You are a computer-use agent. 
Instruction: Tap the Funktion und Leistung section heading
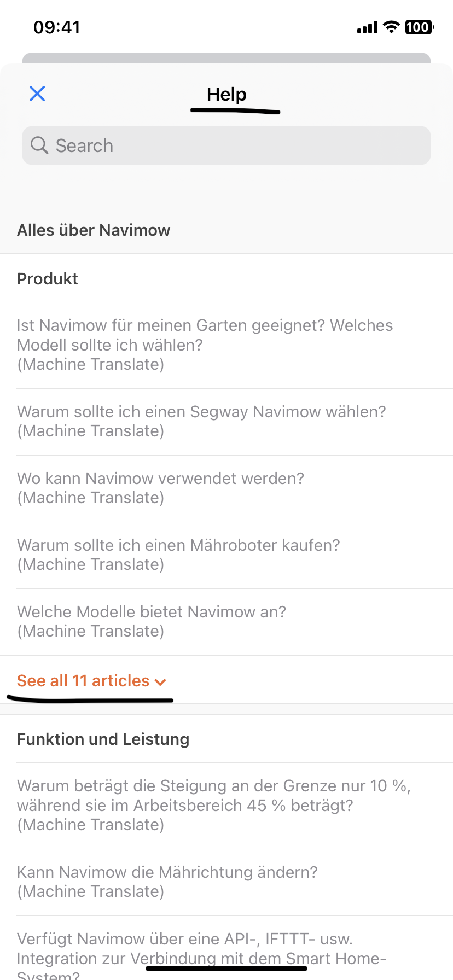(x=103, y=739)
